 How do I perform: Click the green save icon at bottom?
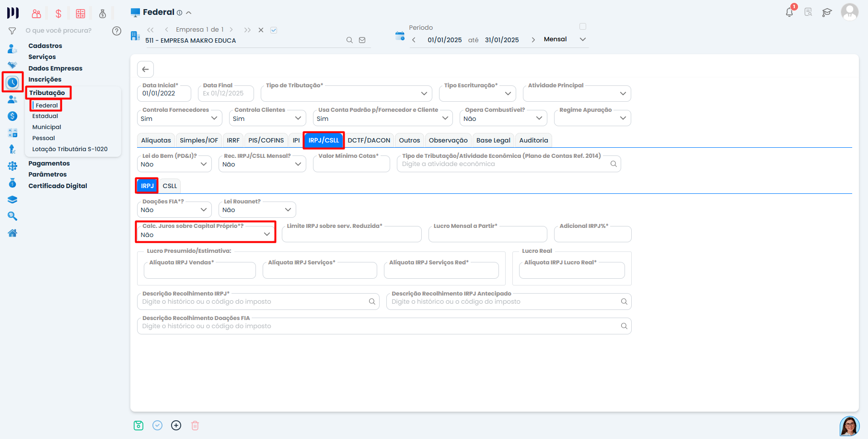click(x=139, y=426)
